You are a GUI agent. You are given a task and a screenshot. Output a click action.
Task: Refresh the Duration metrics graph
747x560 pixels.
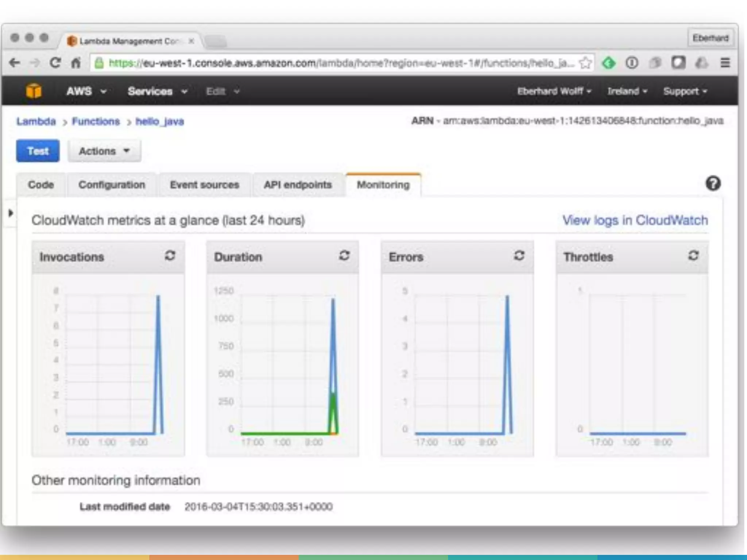[x=344, y=256]
